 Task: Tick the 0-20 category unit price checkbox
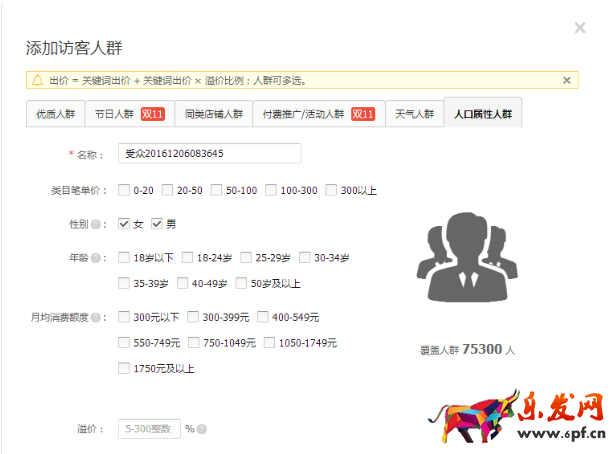click(x=124, y=190)
